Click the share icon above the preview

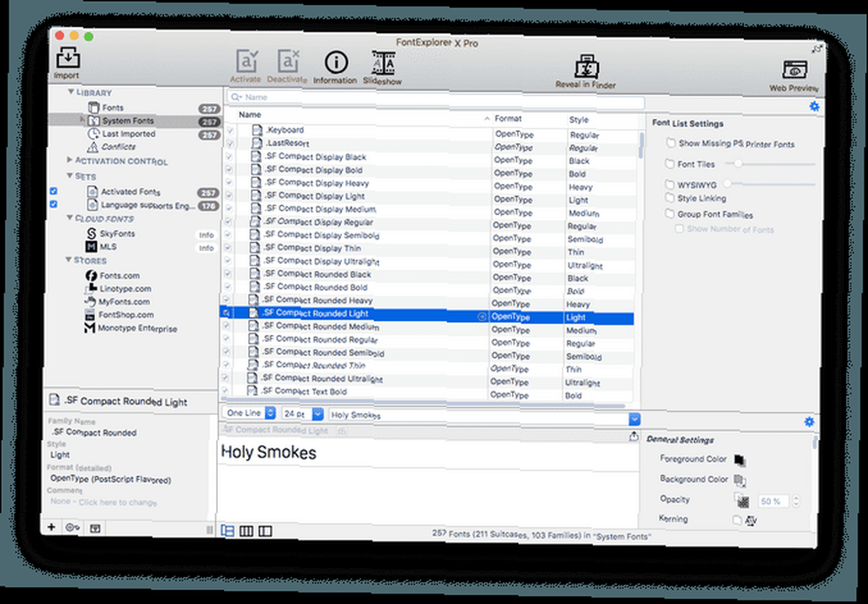click(634, 437)
